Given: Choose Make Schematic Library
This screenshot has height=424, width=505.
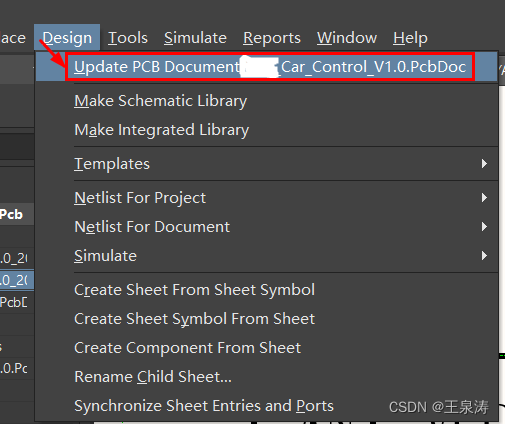Looking at the screenshot, I should click(161, 101).
